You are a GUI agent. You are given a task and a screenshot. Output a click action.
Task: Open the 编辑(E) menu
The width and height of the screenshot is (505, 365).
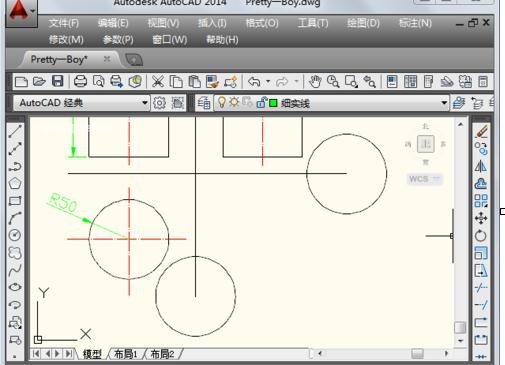pyautogui.click(x=113, y=23)
